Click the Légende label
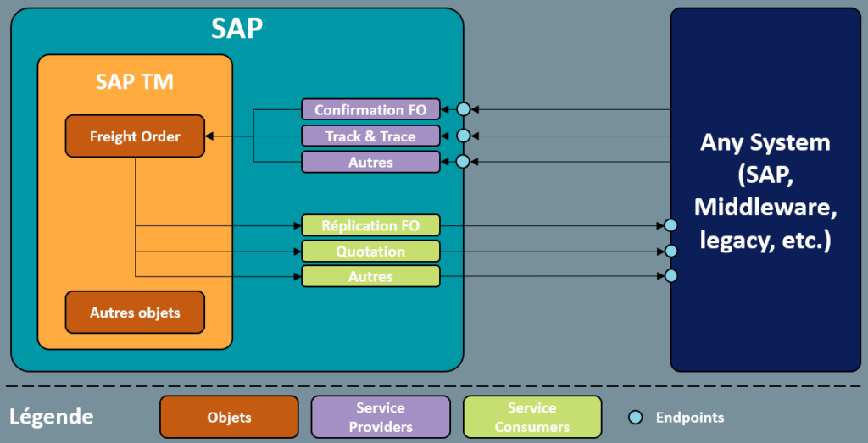The width and height of the screenshot is (868, 443). (52, 416)
